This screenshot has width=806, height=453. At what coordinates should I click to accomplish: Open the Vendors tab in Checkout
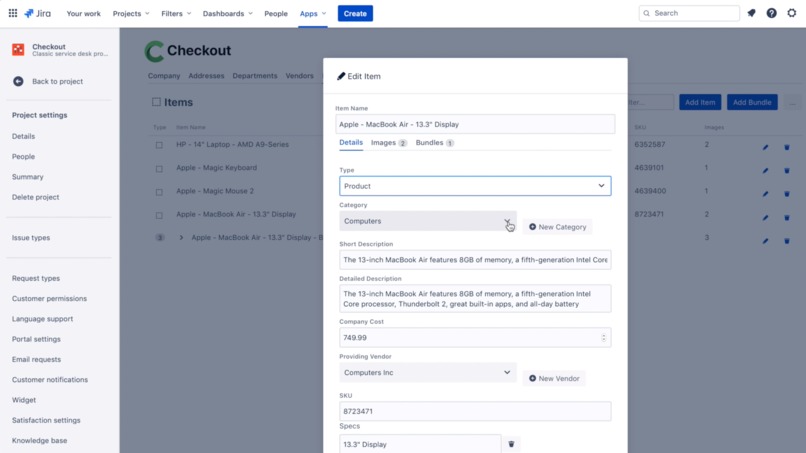299,76
